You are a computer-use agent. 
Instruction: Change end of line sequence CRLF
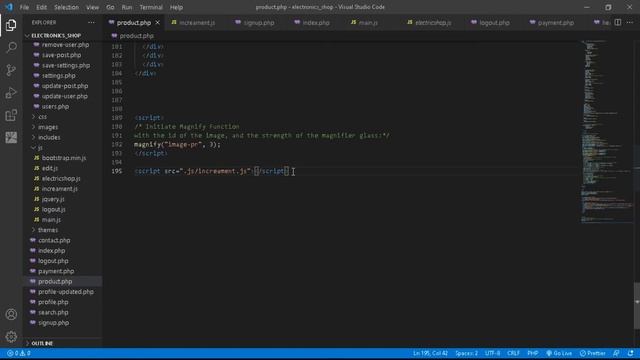(513, 353)
